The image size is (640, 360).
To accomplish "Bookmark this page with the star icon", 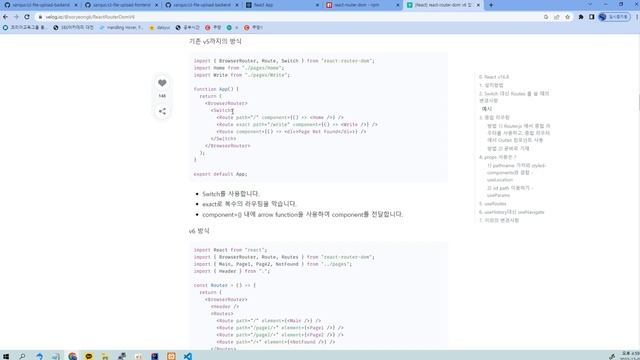I will (x=567, y=17).
